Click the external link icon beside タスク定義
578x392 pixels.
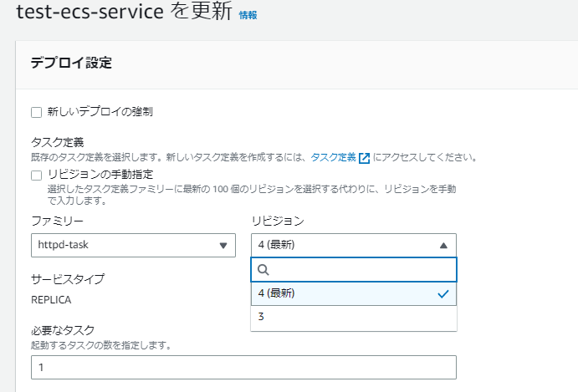click(364, 158)
